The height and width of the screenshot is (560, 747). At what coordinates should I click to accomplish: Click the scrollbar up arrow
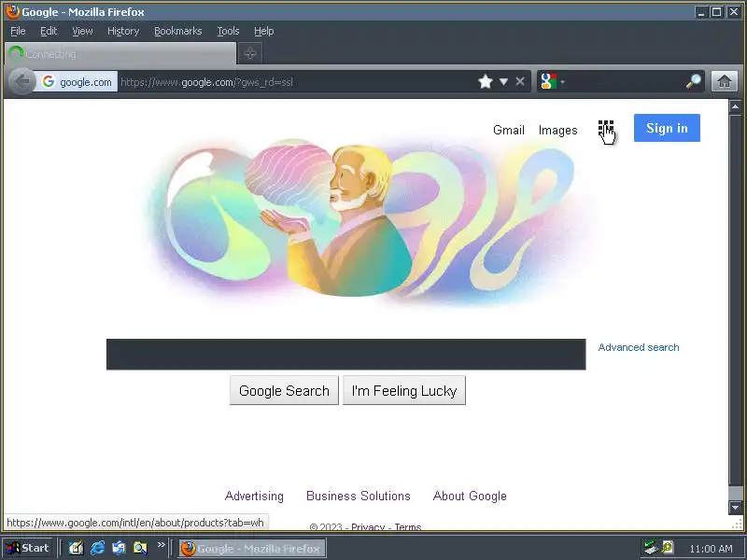pyautogui.click(x=735, y=106)
